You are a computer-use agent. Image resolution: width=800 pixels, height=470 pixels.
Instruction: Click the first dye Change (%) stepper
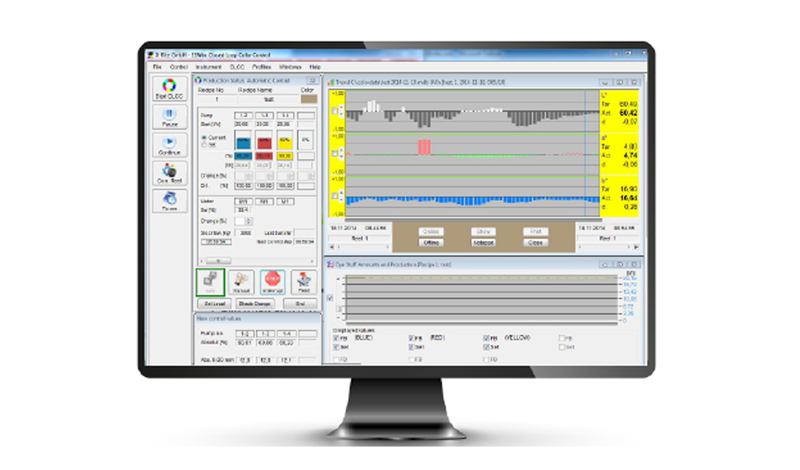click(x=248, y=176)
